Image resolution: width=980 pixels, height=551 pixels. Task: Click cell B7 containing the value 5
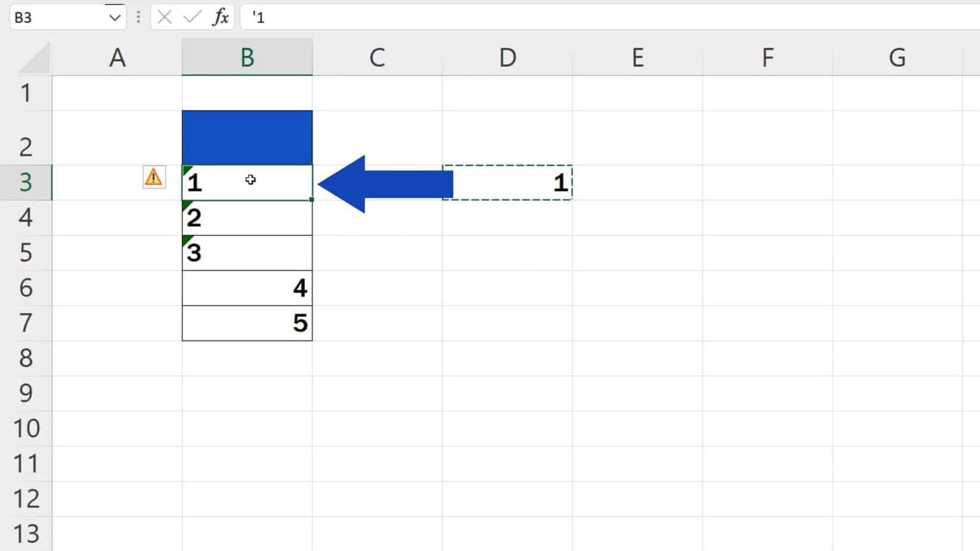(247, 323)
